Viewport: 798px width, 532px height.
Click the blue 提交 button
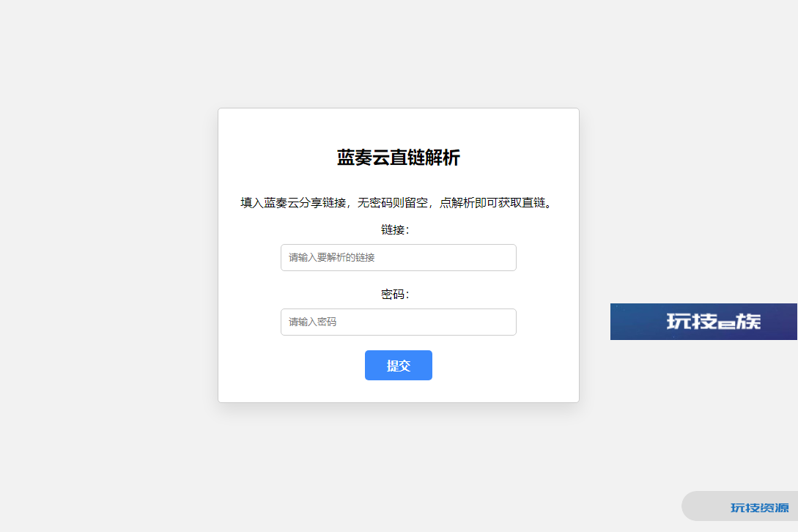pyautogui.click(x=399, y=365)
